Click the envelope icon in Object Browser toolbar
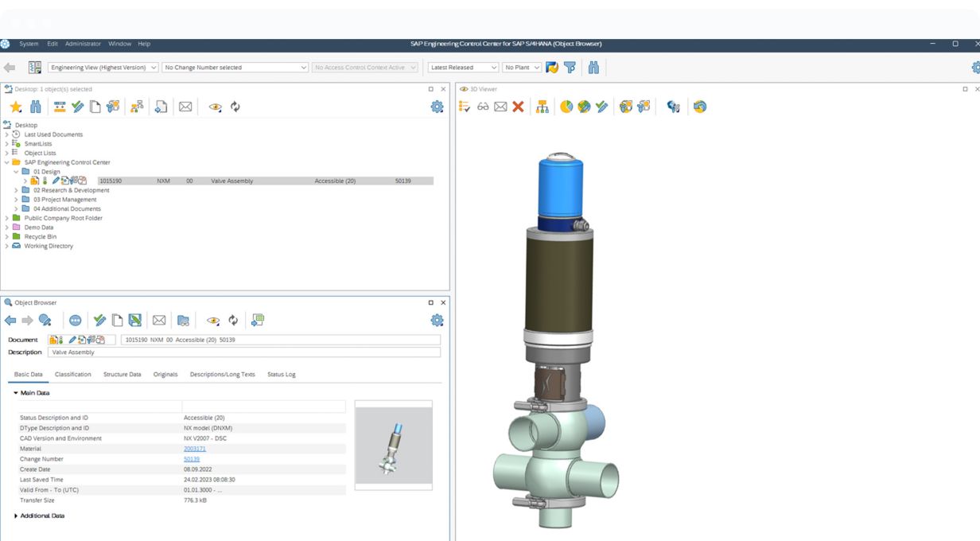This screenshot has width=980, height=541. click(x=159, y=321)
